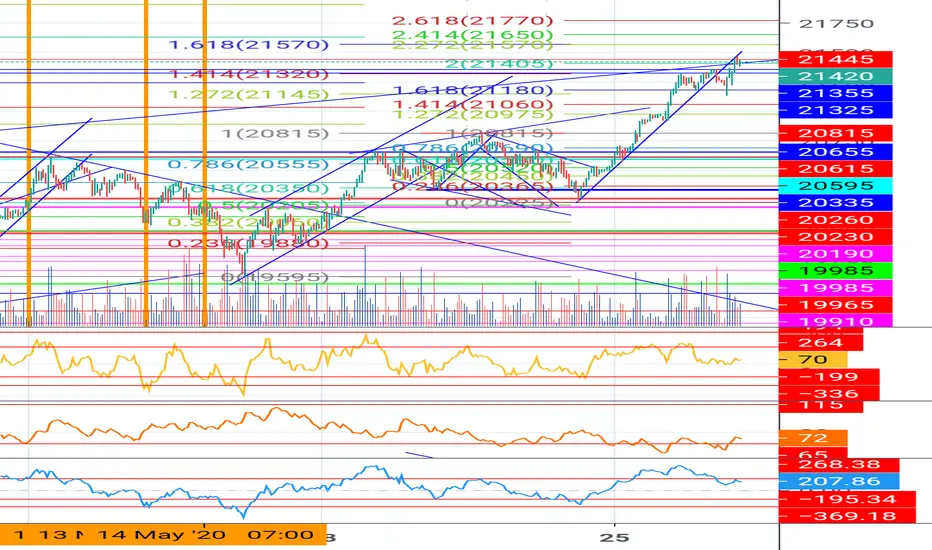Select the 0.786(20555) Fibonacci level label
Viewport: 932px width, 550px height.
[248, 164]
